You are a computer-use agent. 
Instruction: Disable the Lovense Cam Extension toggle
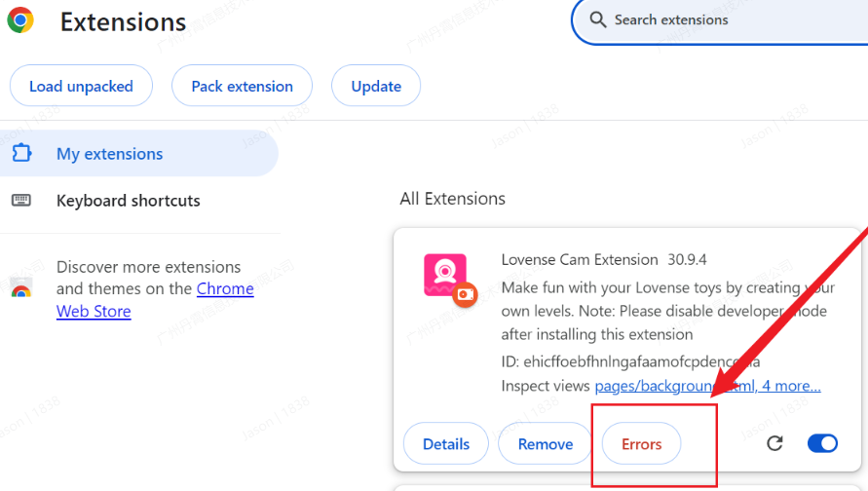point(822,443)
